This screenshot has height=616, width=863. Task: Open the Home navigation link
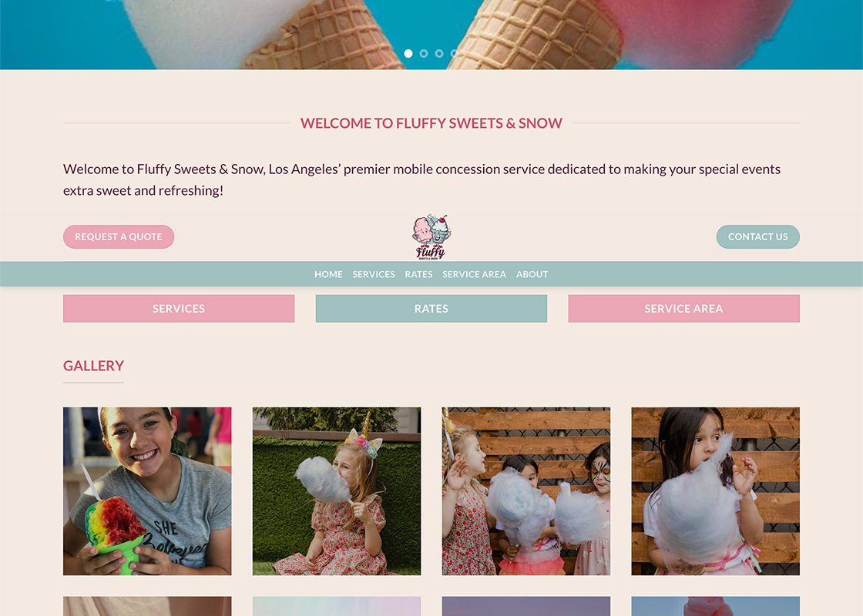[x=328, y=274]
